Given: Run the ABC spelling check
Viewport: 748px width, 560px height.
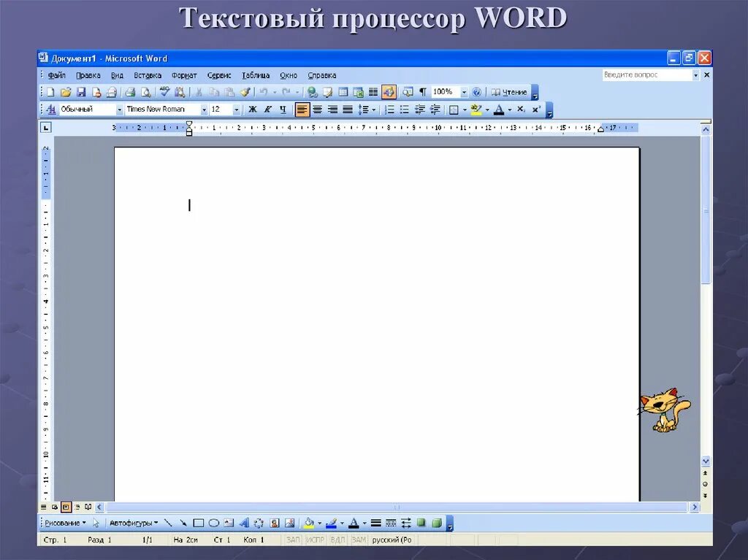Looking at the screenshot, I should click(x=164, y=92).
